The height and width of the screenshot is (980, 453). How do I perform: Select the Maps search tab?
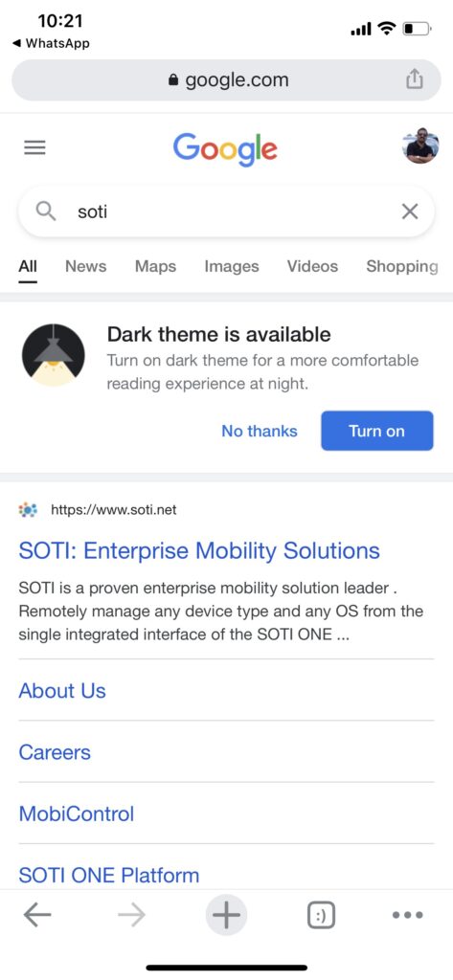pos(155,266)
